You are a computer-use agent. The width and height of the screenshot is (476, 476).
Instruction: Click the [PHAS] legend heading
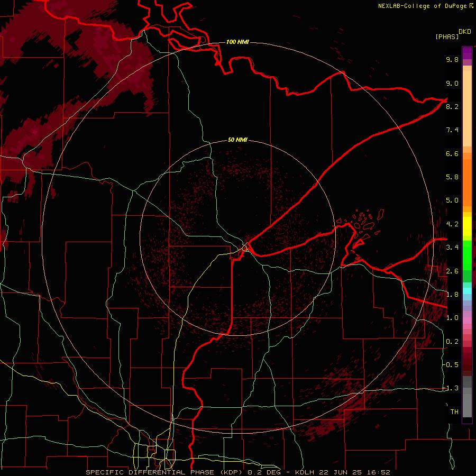(x=447, y=36)
